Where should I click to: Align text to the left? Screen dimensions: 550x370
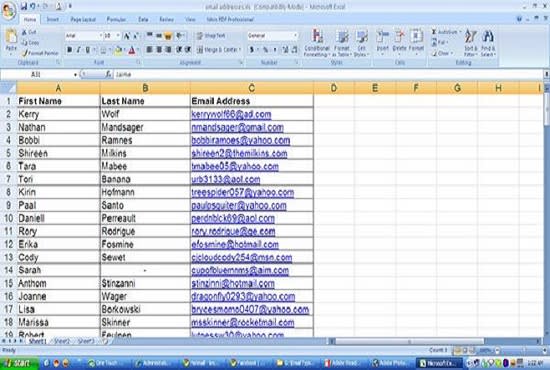coord(149,50)
